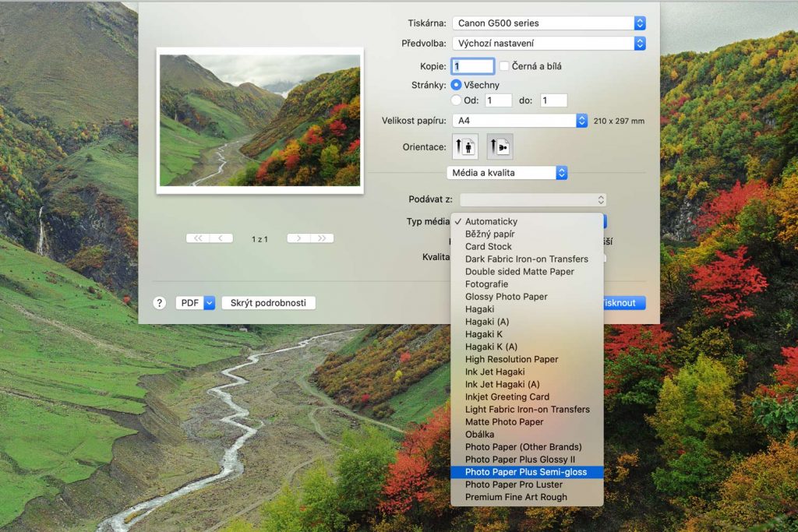This screenshot has height=532, width=798.
Task: Click the help question mark button
Action: [160, 303]
